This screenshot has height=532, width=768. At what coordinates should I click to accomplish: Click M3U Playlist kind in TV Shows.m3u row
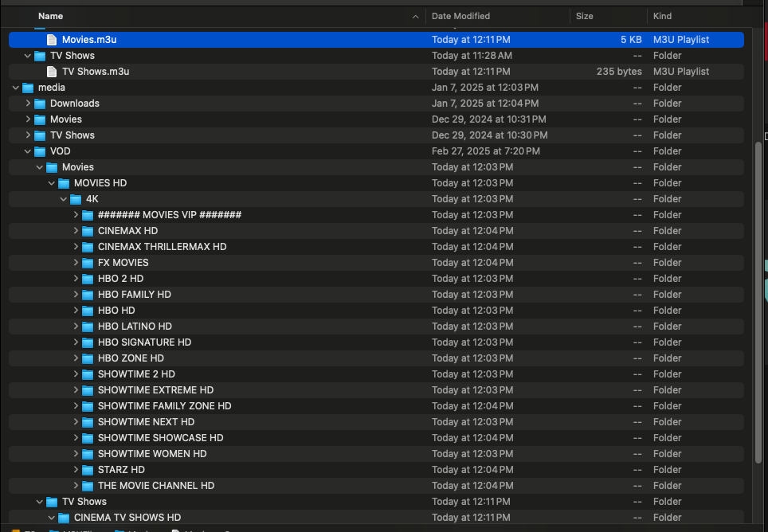(681, 72)
